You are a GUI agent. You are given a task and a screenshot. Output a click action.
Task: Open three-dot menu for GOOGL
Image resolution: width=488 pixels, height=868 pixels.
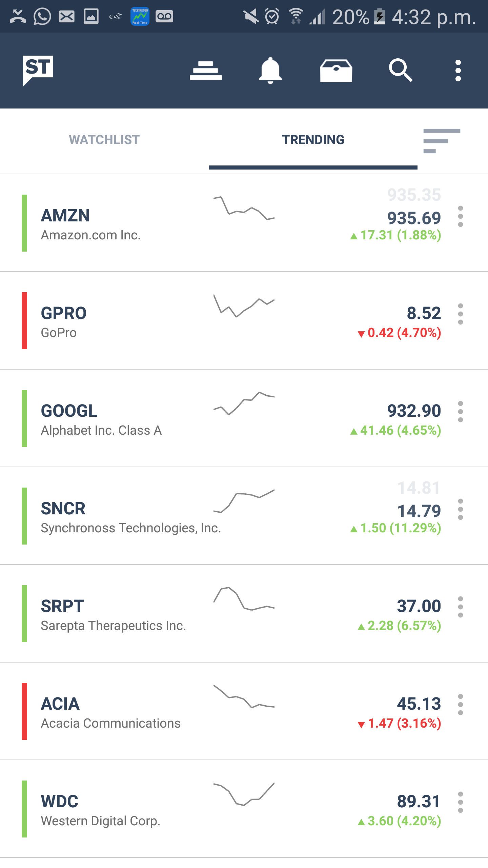point(460,412)
